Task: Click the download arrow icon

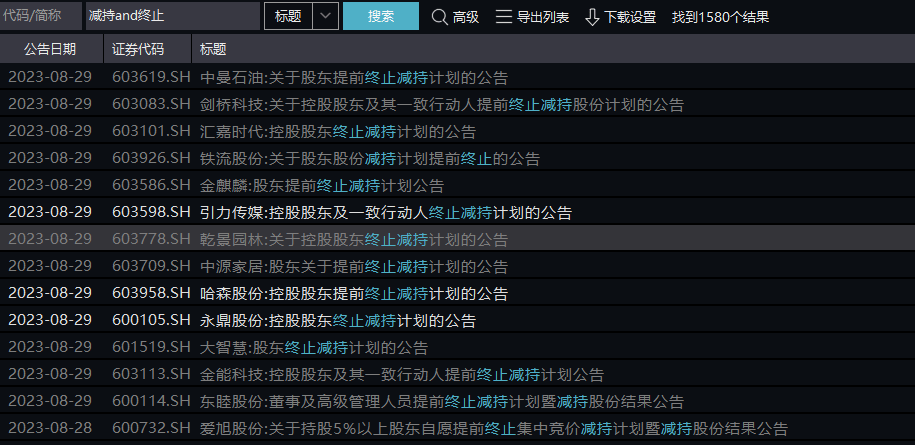Action: click(x=592, y=17)
